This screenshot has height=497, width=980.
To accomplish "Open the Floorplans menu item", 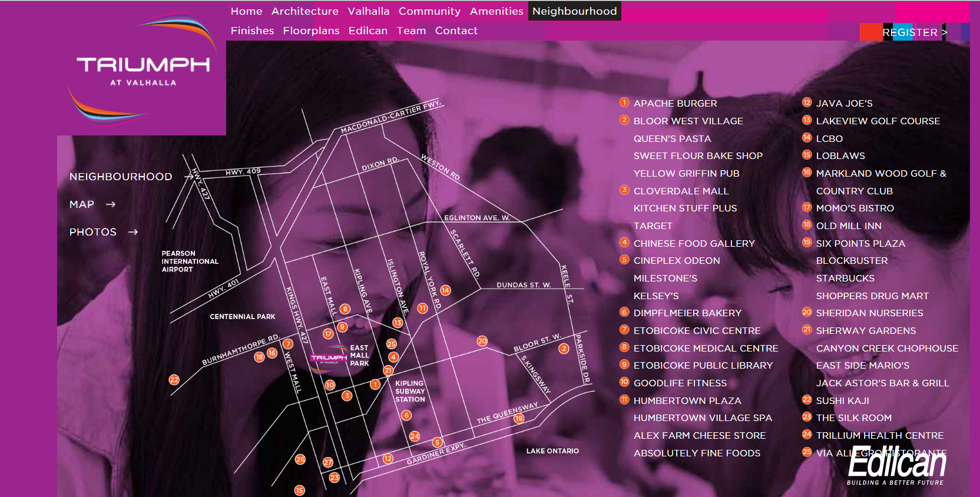I will [311, 31].
